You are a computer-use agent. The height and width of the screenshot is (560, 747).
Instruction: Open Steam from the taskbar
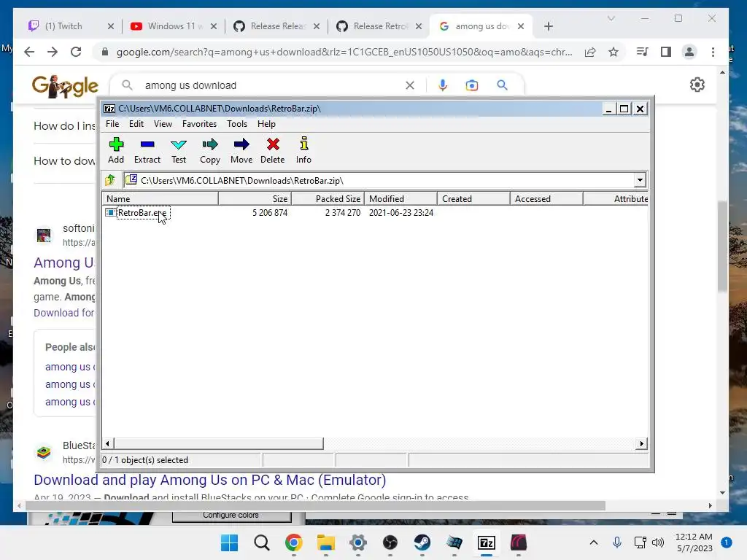coord(422,542)
